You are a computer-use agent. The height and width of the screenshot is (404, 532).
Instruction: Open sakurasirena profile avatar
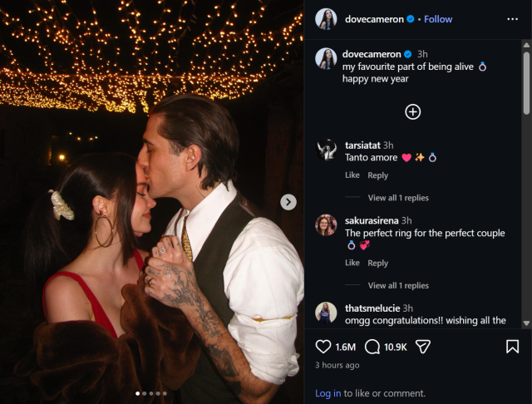[x=327, y=224]
